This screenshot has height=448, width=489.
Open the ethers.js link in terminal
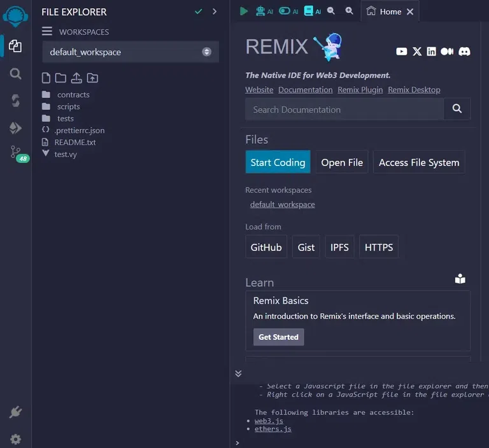pos(273,429)
